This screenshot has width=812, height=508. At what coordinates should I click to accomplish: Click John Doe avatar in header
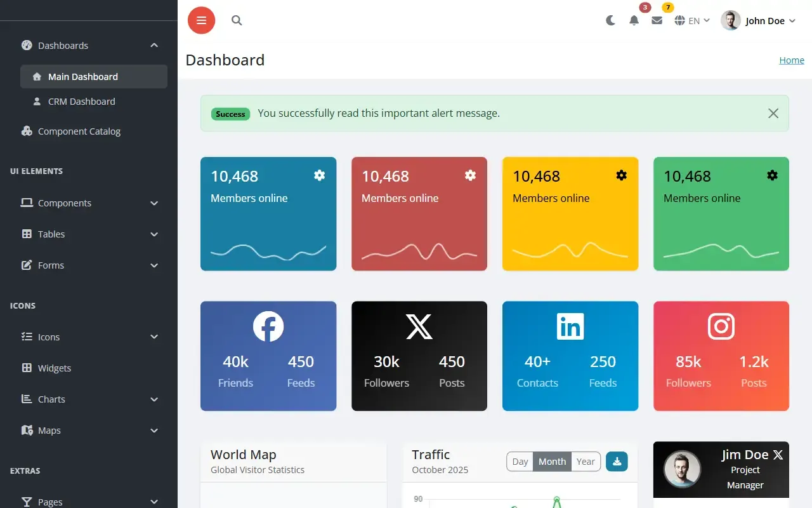pyautogui.click(x=731, y=20)
